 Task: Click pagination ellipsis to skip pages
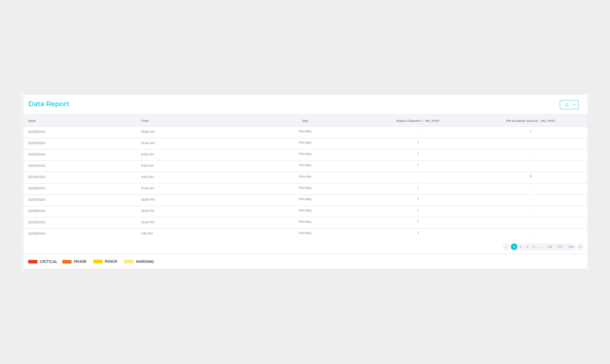pyautogui.click(x=541, y=247)
